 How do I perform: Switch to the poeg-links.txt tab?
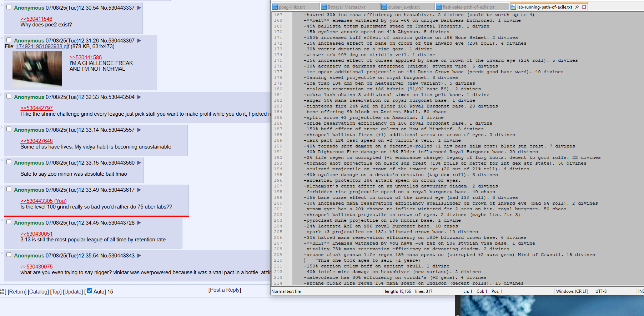click(x=295, y=7)
